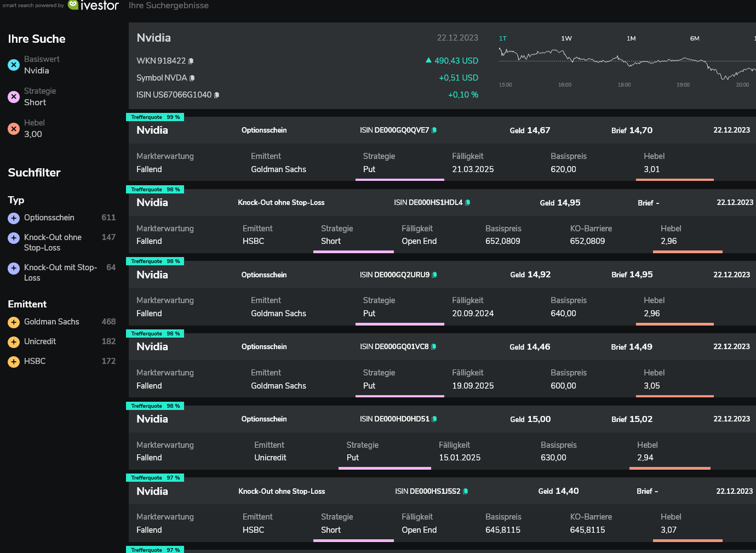Copy ISIN DE000GQ0QVE7 using its copy icon
This screenshot has height=553, width=756.
coord(434,130)
